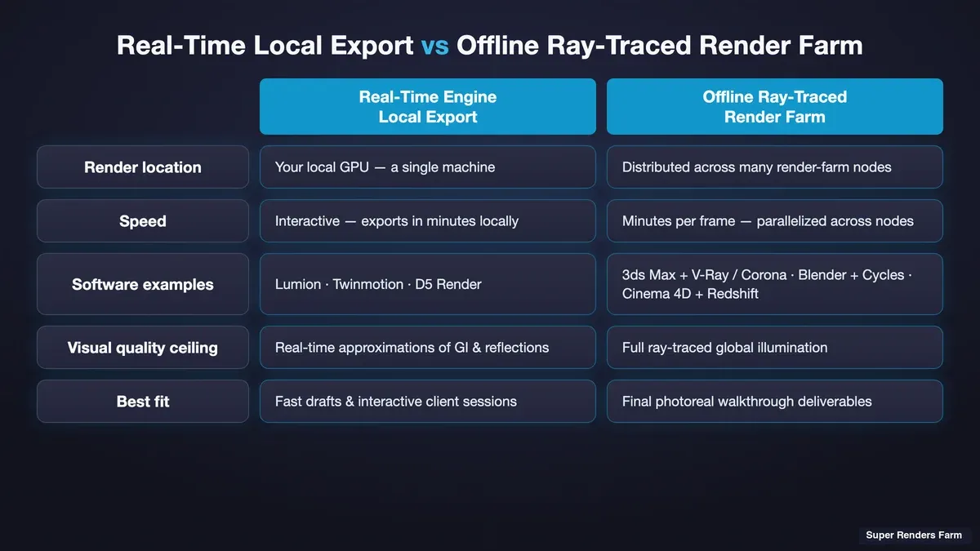Click the cell 'Minutes per frame — parallelized across nodes'
The height and width of the screenshot is (551, 980).
coord(775,221)
